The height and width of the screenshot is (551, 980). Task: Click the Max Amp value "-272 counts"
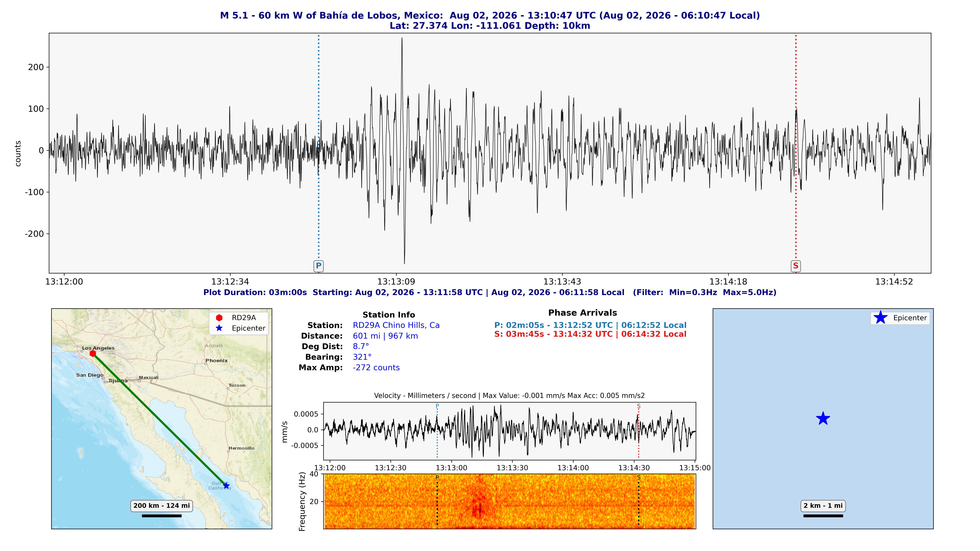(x=376, y=368)
